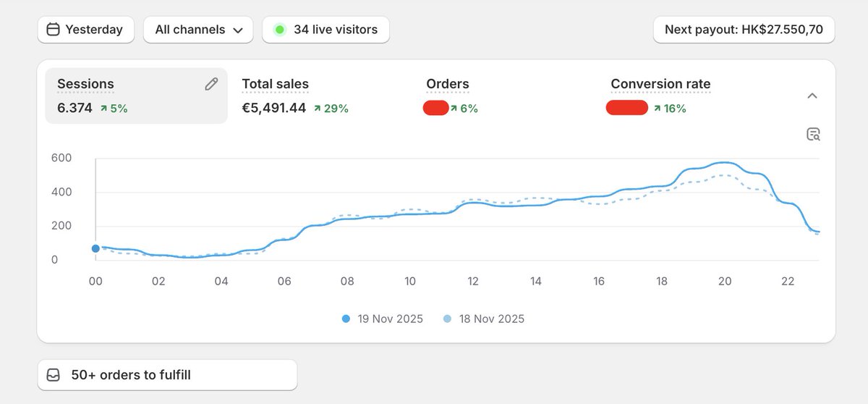Screen dimensions: 868x404
Task: Click the 20 hour label on the x-axis
Action: click(725, 282)
